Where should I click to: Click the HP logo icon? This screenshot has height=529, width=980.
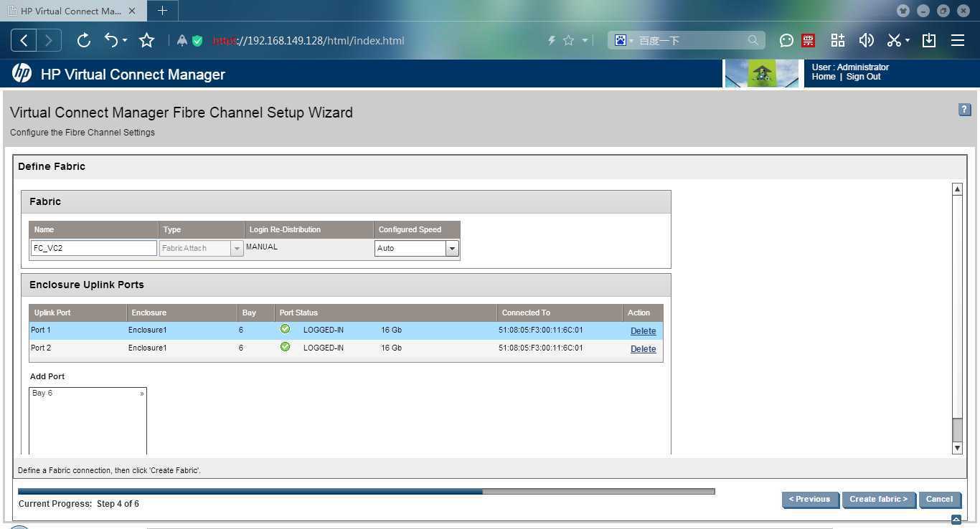(x=22, y=74)
